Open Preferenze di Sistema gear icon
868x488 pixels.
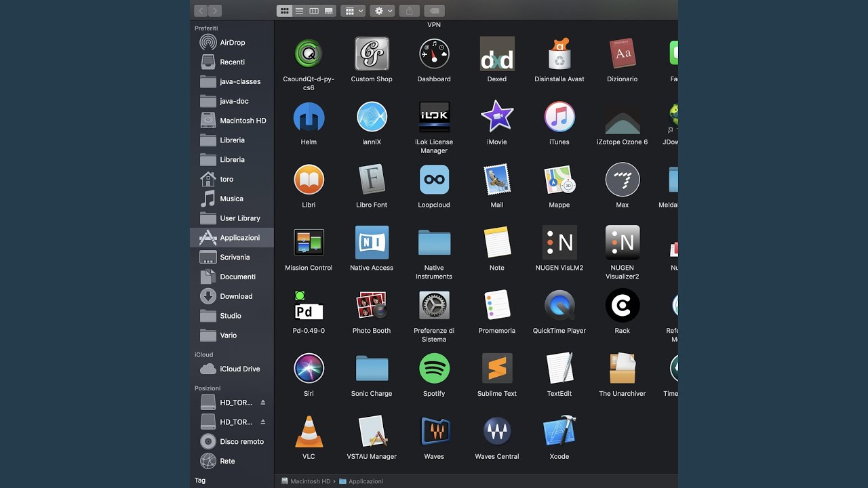coord(434,306)
